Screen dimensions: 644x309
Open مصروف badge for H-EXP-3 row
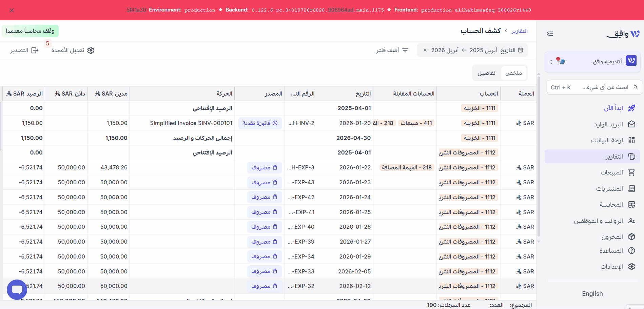click(264, 167)
